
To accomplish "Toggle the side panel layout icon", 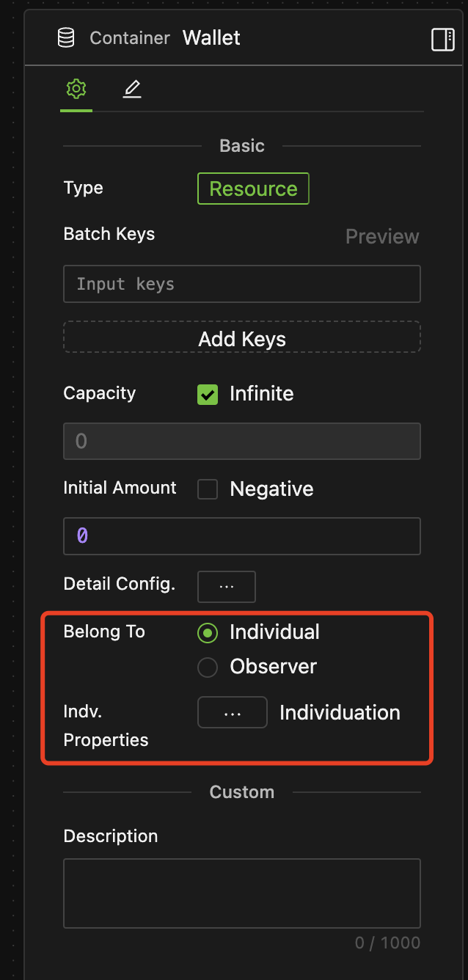I will [x=443, y=39].
